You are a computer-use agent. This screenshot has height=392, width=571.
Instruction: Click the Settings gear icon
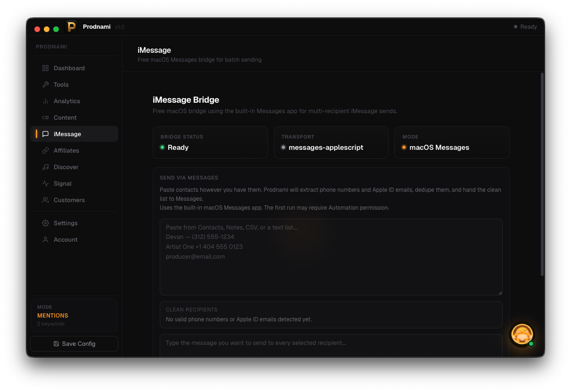tap(45, 223)
